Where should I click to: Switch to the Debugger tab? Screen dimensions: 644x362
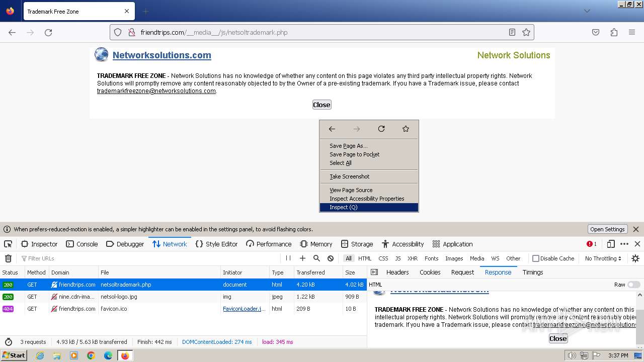[125, 244]
